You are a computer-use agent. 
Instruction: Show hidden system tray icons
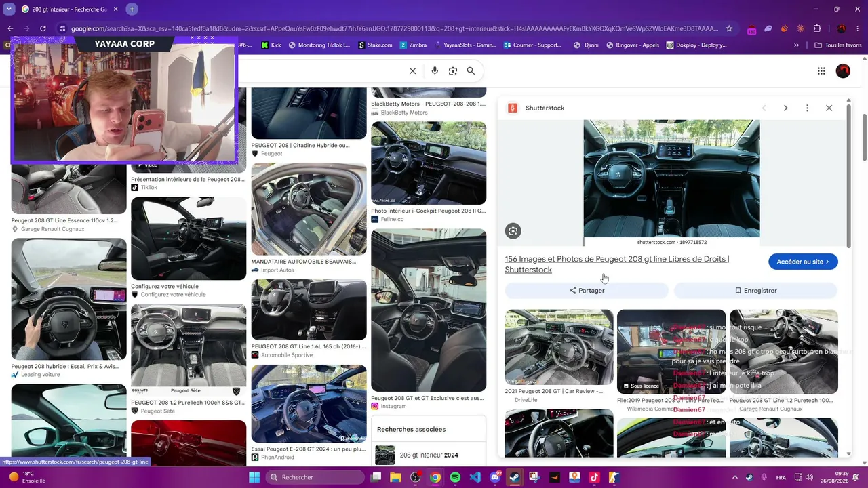tap(734, 477)
